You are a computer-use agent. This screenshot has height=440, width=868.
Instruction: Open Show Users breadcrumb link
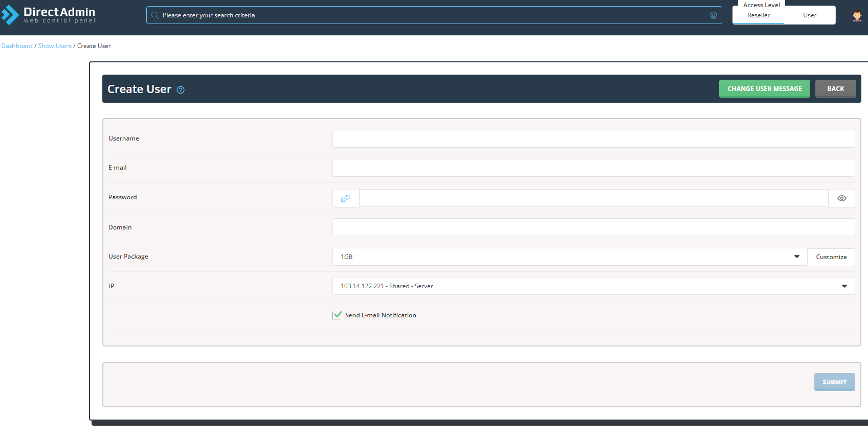tap(55, 46)
